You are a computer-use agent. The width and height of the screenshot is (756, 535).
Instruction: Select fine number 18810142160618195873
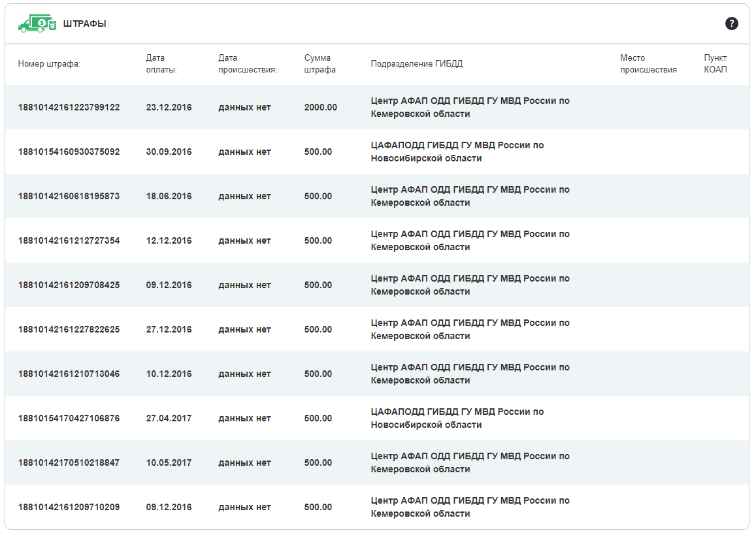pyautogui.click(x=69, y=196)
